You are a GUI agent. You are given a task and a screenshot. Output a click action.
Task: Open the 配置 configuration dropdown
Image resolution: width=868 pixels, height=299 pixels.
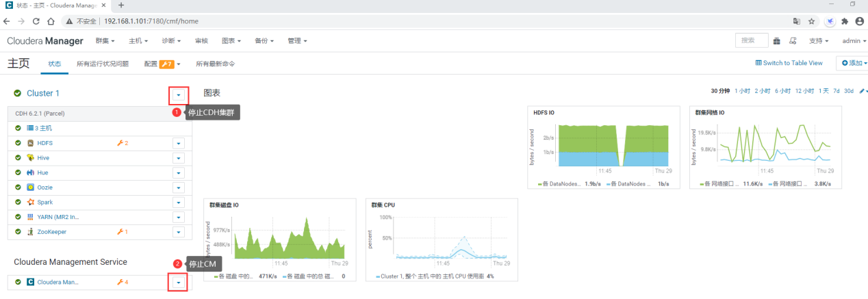pyautogui.click(x=162, y=64)
